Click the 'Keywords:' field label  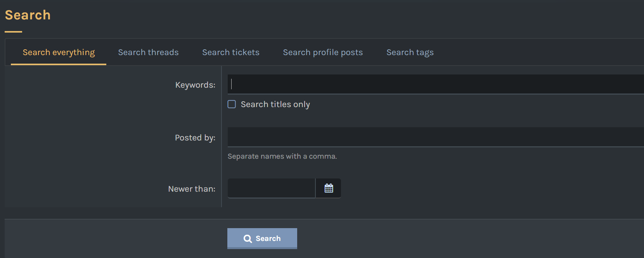[x=195, y=85]
